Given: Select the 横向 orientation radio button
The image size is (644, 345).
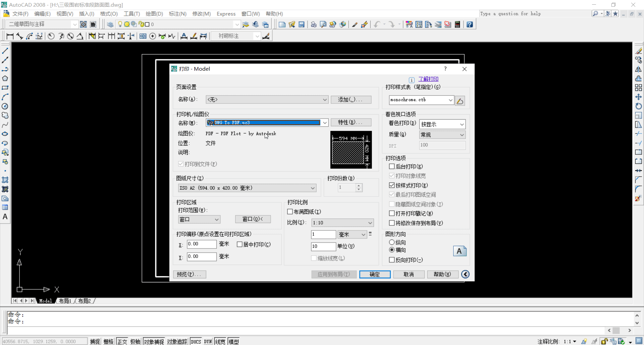Looking at the screenshot, I should 391,250.
